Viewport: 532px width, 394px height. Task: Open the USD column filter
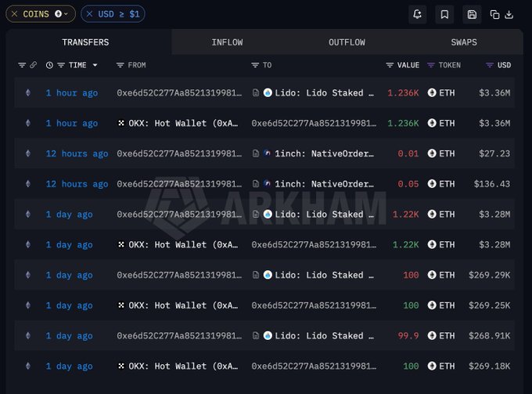click(490, 65)
